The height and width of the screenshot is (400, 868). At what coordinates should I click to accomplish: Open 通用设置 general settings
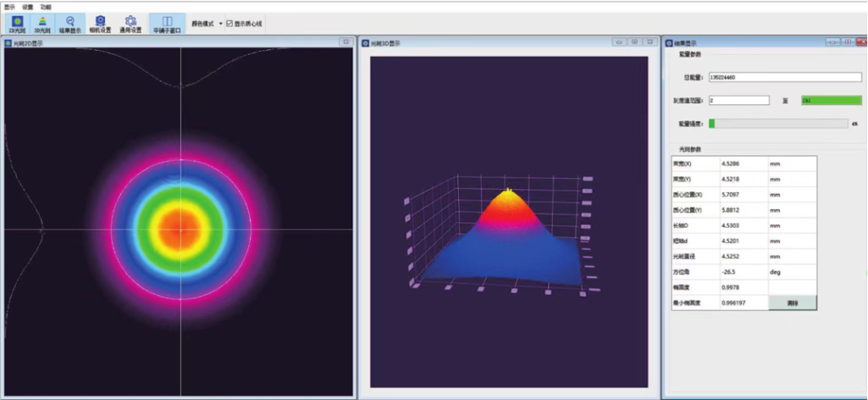tap(130, 23)
